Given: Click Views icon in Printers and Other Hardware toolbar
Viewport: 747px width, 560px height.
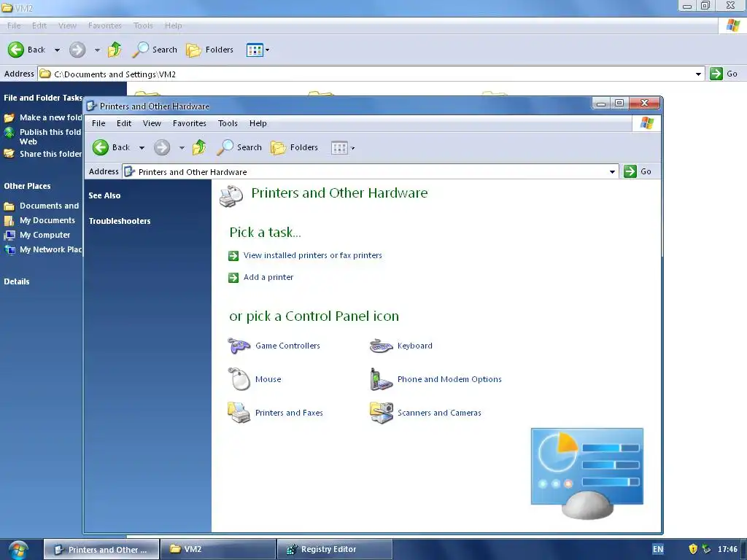Looking at the screenshot, I should click(x=339, y=147).
